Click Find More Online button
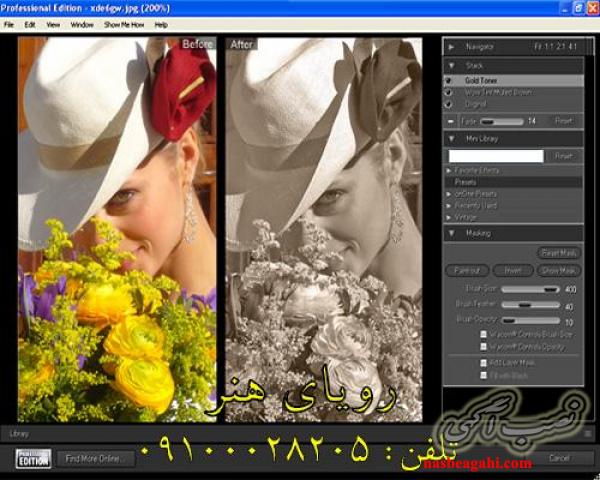 coord(94,458)
